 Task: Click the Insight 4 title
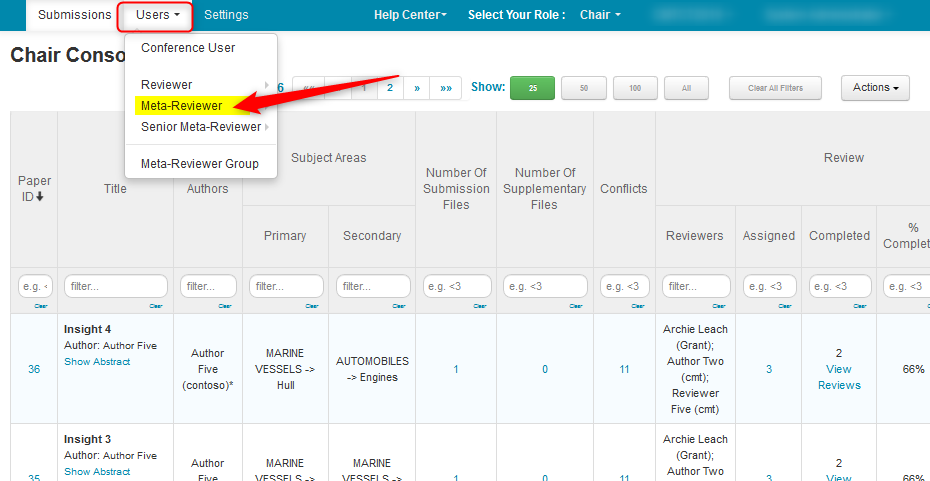tap(88, 329)
